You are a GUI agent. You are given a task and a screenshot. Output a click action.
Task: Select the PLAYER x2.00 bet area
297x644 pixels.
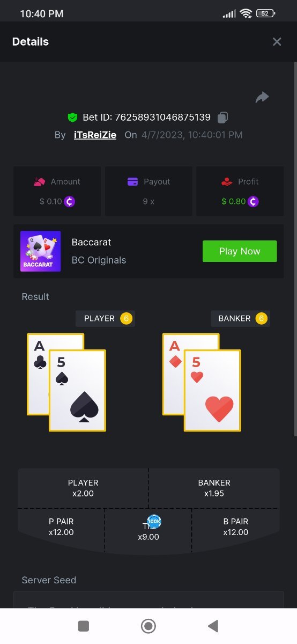click(83, 488)
